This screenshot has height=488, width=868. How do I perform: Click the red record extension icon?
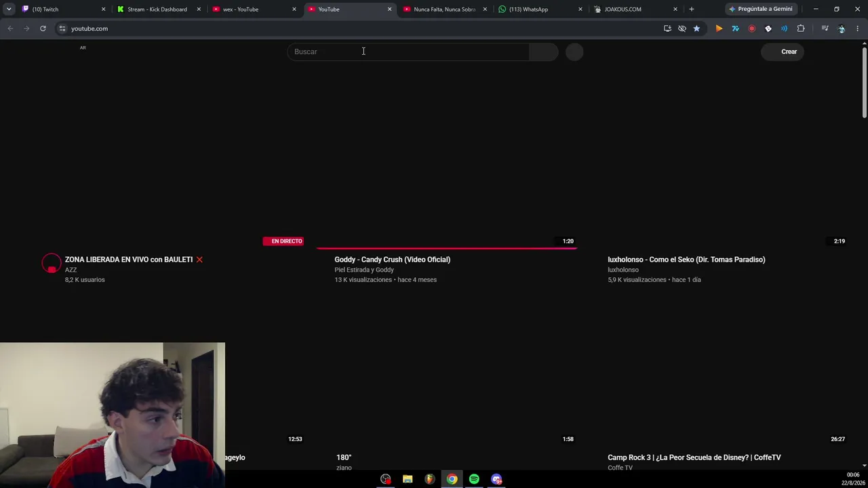pyautogui.click(x=751, y=28)
